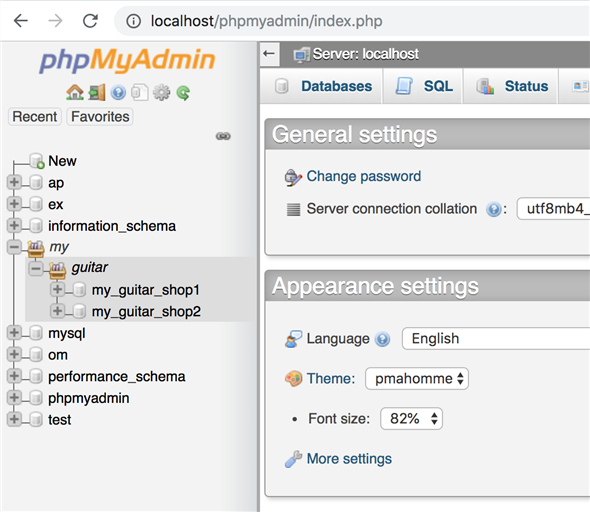
Task: Select the ap database
Action: point(56,183)
